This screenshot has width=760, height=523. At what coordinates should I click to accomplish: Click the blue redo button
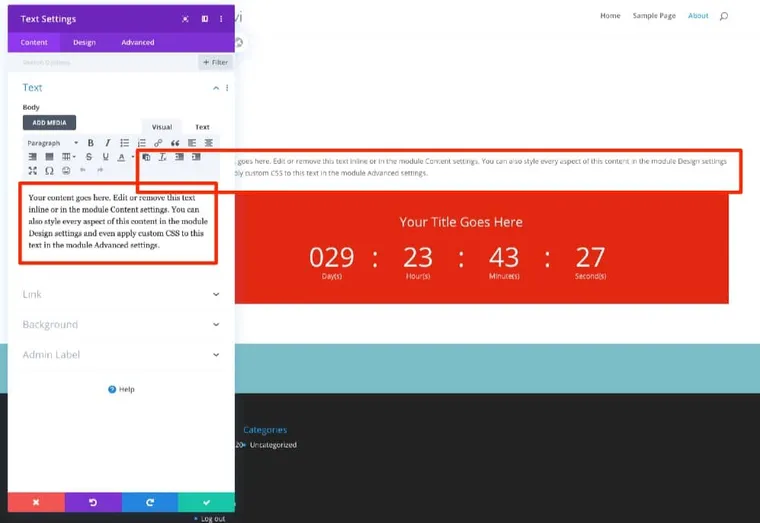[150, 502]
